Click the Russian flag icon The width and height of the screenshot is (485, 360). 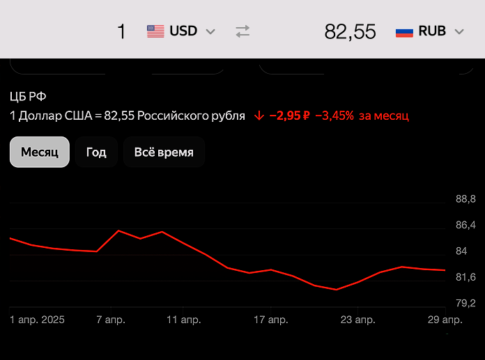click(x=404, y=32)
